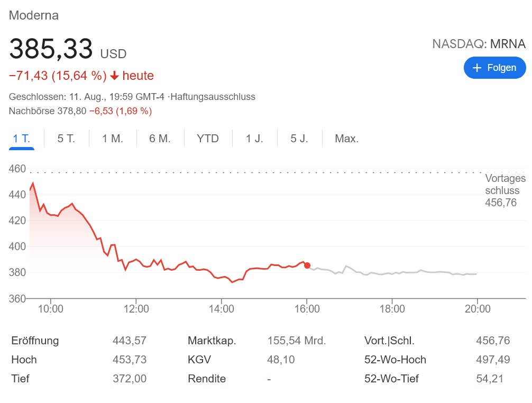Viewport: 532px width, 403px height.
Task: Click the red closing price marker dot
Action: [307, 265]
